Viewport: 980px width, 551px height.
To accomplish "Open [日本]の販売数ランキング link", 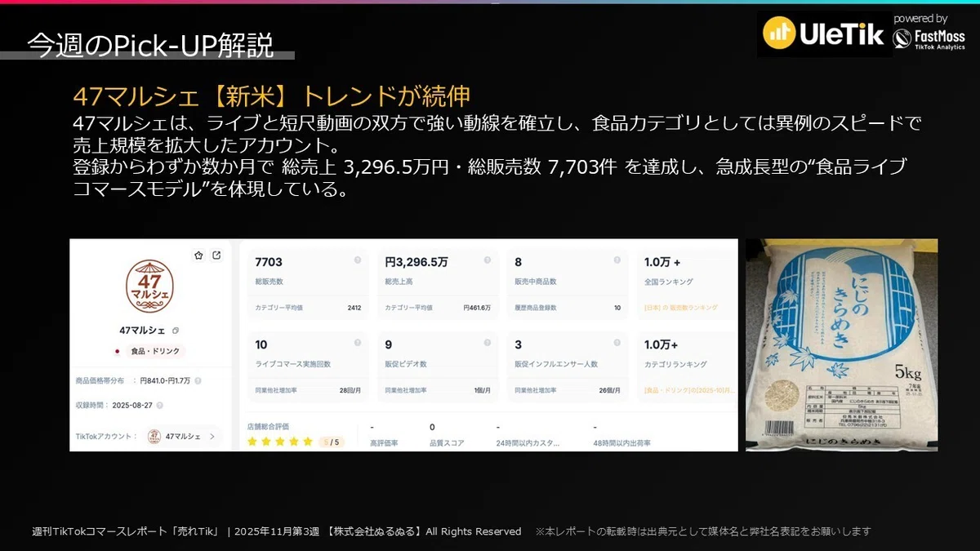I will coord(681,308).
